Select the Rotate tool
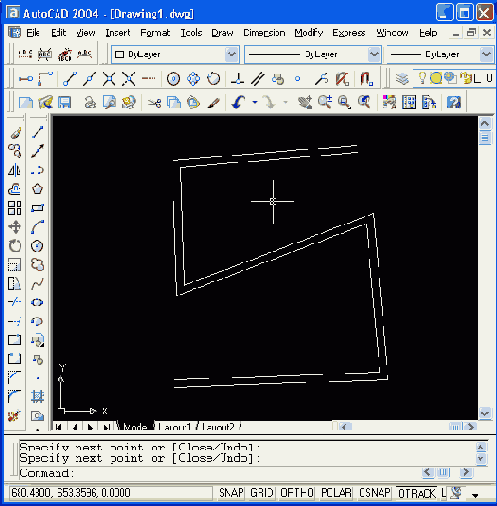Screen dimensions: 497x506 [15, 246]
